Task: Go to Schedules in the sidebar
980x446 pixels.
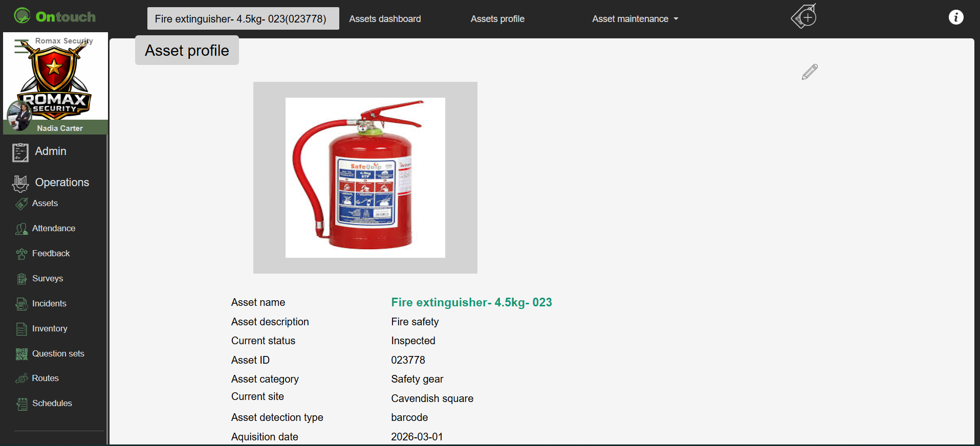Action: pos(52,403)
